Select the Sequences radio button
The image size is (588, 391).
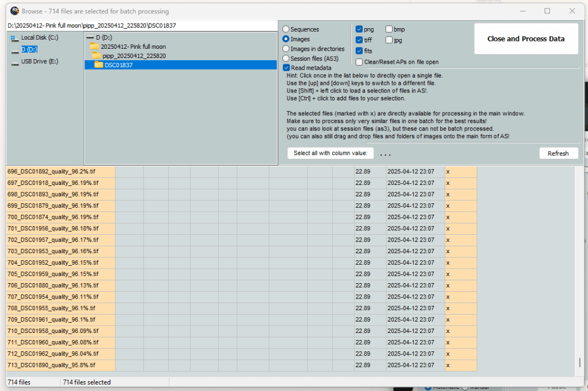pyautogui.click(x=286, y=29)
